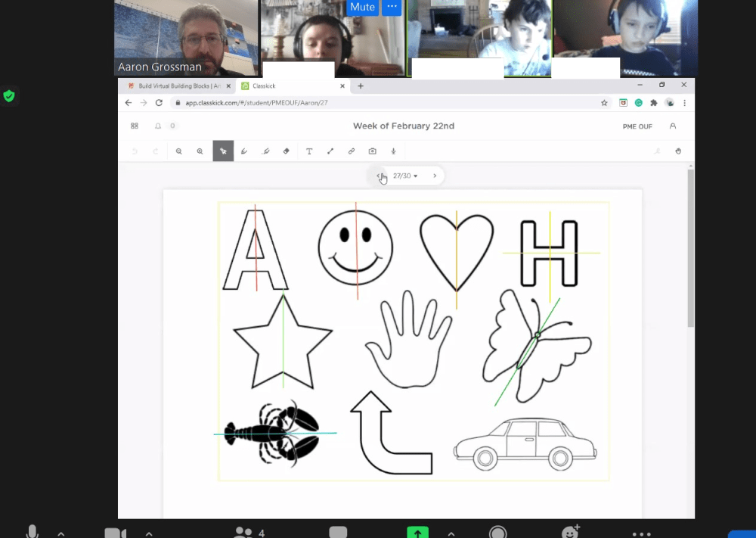Image resolution: width=756 pixels, height=538 pixels.
Task: Select the pen drawing tool
Action: (x=244, y=151)
